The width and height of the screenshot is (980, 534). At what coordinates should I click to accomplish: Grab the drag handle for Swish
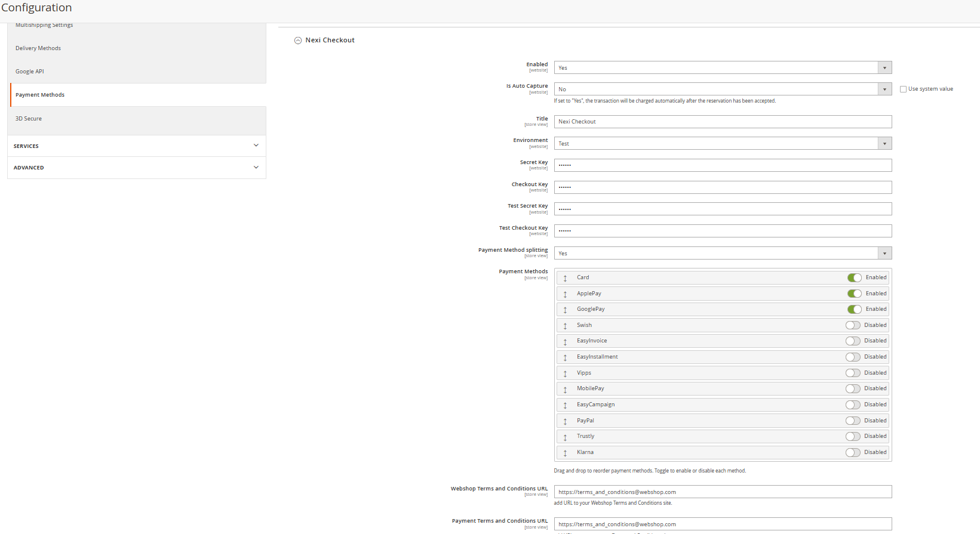pyautogui.click(x=565, y=326)
